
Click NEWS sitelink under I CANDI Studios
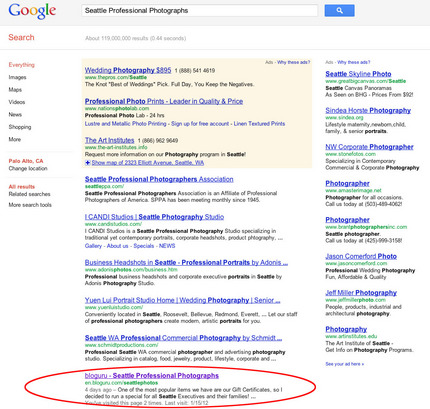click(167, 246)
